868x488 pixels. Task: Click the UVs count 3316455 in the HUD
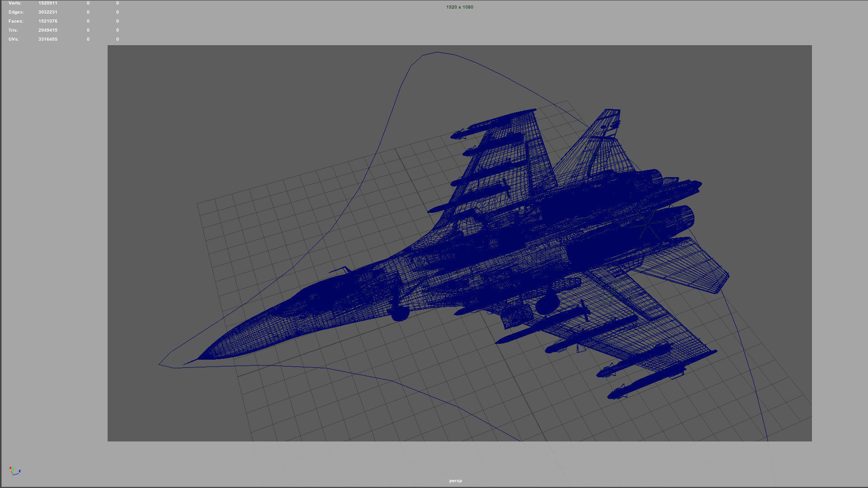tap(47, 39)
